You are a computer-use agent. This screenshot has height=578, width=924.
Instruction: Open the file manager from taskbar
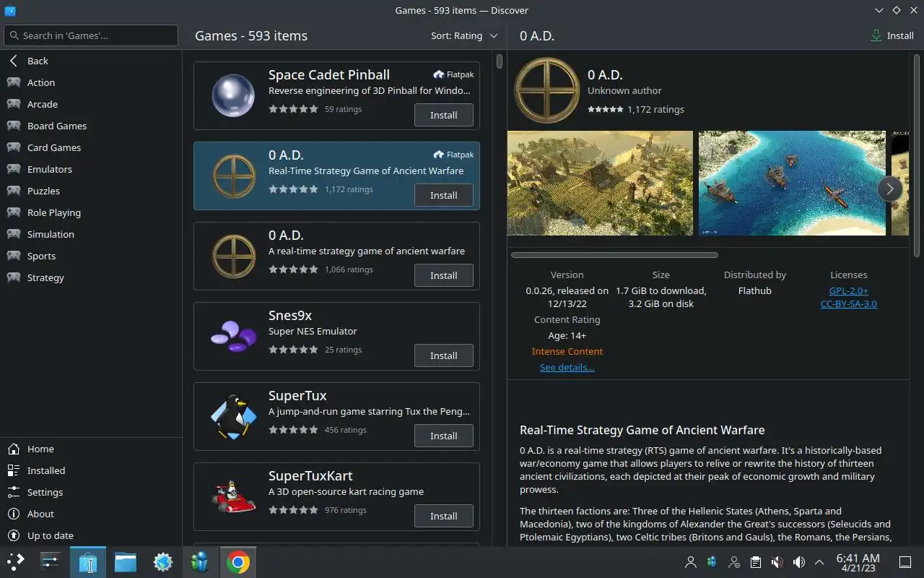pos(126,562)
